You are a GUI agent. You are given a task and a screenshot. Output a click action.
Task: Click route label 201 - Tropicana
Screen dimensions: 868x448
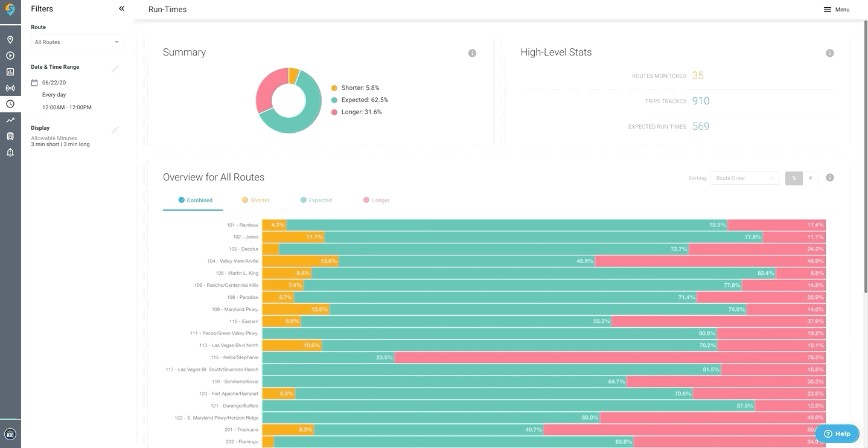(x=241, y=430)
